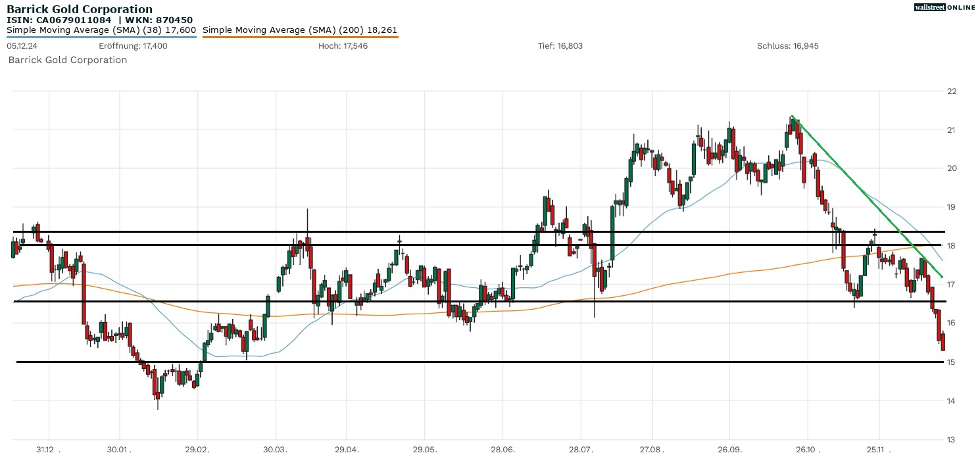
Task: Click the SMA (38) 17,600 legend label
Action: [101, 30]
